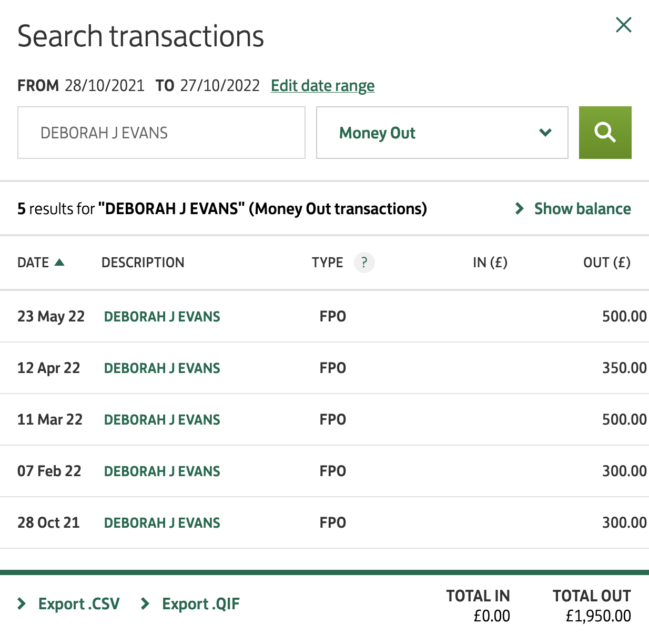Open the Money Out filter dropdown
Viewport: 649px width, 644px height.
[442, 133]
